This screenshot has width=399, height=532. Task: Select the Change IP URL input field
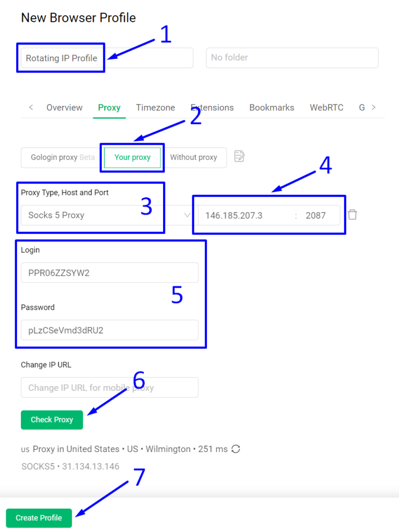click(x=109, y=387)
